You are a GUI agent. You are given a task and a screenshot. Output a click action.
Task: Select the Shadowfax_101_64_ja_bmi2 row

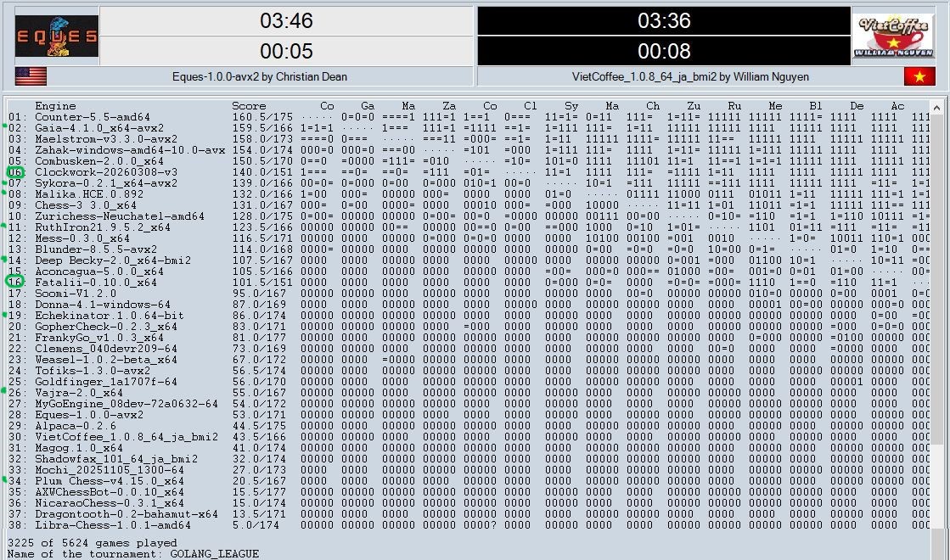pos(468,458)
